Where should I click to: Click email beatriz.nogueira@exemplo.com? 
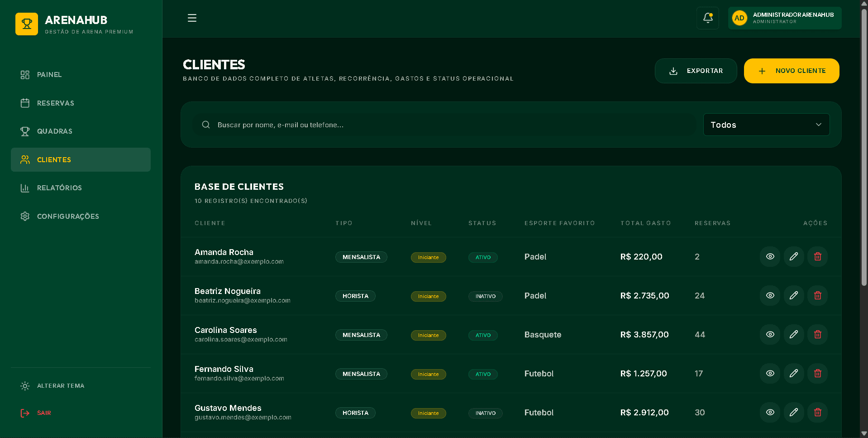243,301
